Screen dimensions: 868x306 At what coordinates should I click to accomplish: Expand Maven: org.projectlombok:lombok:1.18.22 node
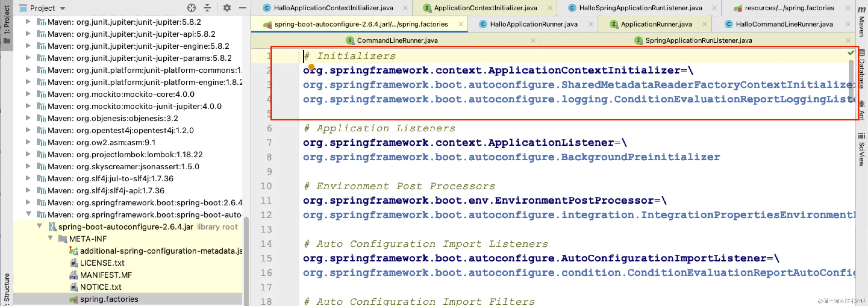[x=28, y=154]
